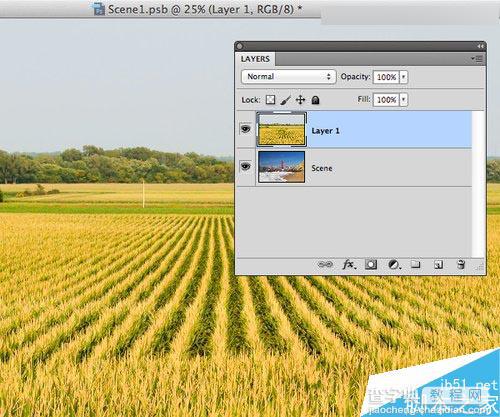Click the document file icon in title
Image resolution: width=500 pixels, height=417 pixels.
pyautogui.click(x=99, y=9)
